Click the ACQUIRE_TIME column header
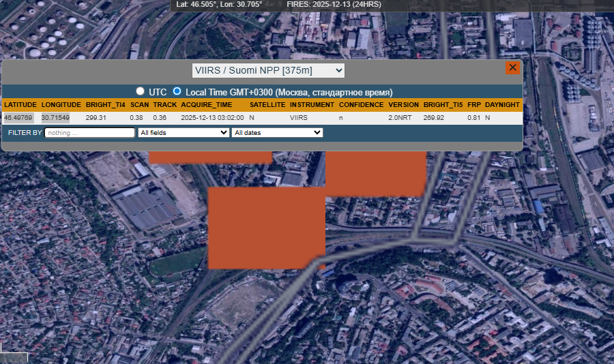 point(207,105)
